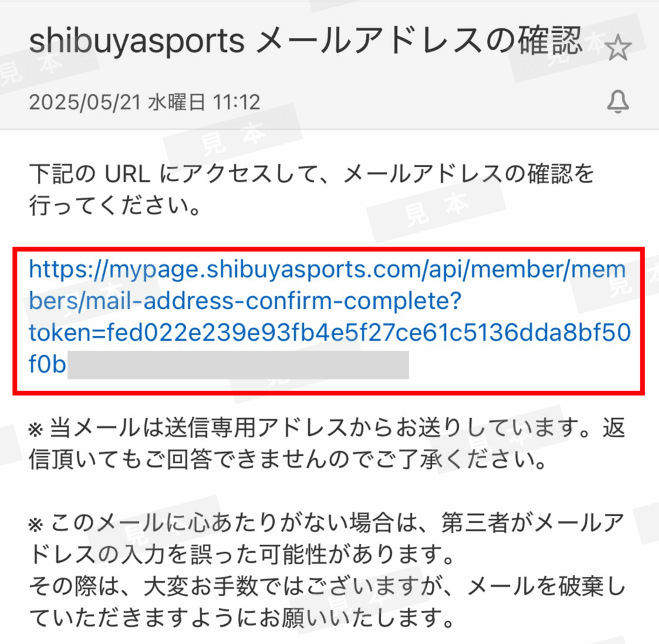Click the 'mail-address-confirm-complete?' link line
The width and height of the screenshot is (659, 644).
[245, 301]
